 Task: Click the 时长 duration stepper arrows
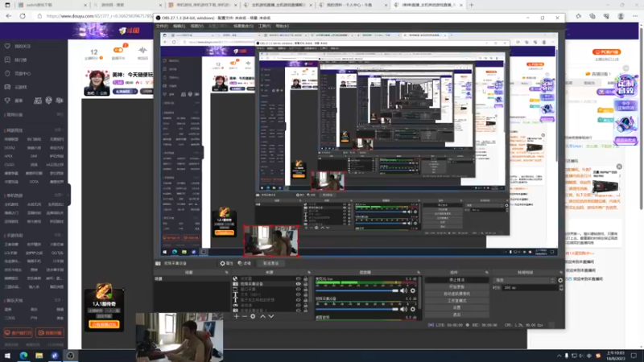point(561,288)
